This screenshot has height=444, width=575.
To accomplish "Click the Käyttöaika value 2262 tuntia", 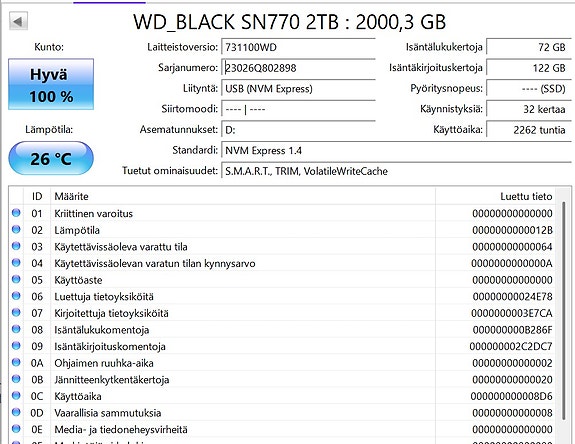I will coord(529,130).
